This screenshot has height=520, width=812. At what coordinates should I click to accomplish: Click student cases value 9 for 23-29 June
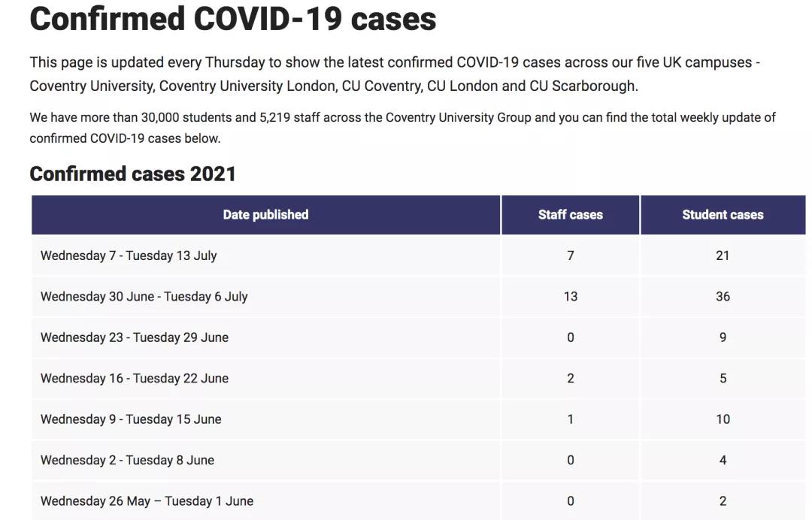tap(723, 337)
